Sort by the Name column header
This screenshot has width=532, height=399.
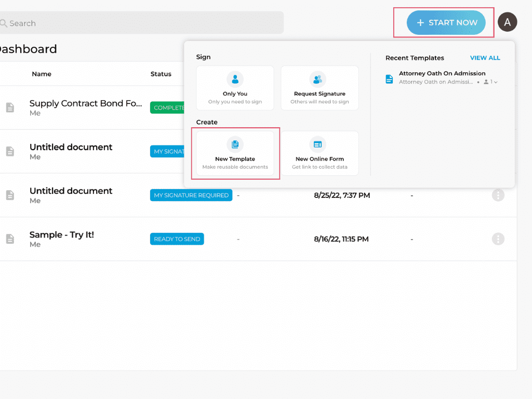pyautogui.click(x=42, y=74)
